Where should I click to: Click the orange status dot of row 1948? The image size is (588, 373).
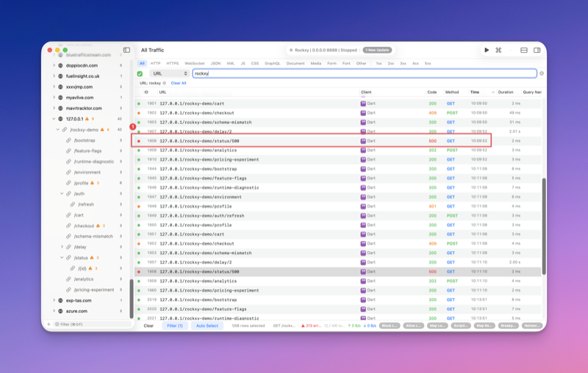point(139,206)
